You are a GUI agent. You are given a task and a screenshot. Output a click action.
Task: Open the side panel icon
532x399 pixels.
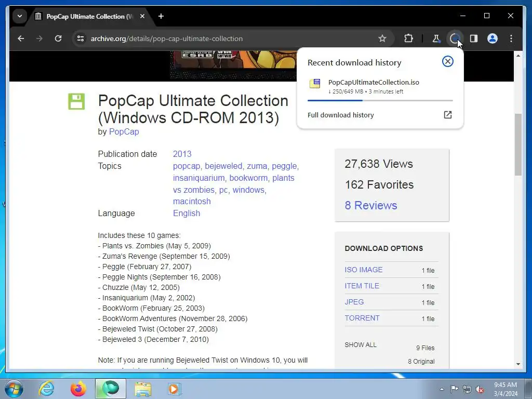tap(474, 38)
